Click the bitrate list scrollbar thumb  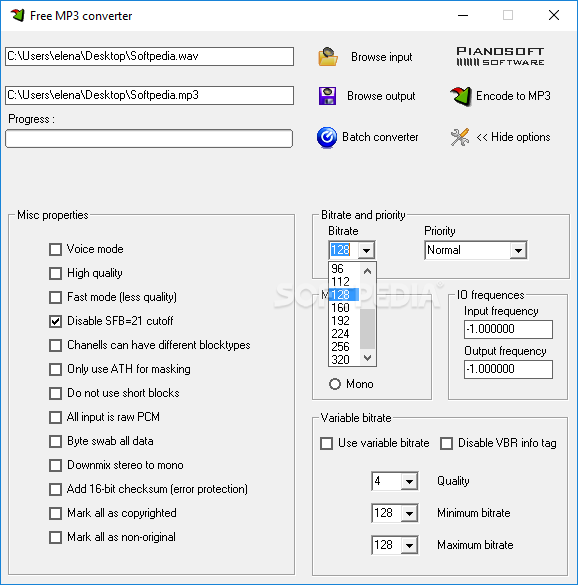pos(368,329)
